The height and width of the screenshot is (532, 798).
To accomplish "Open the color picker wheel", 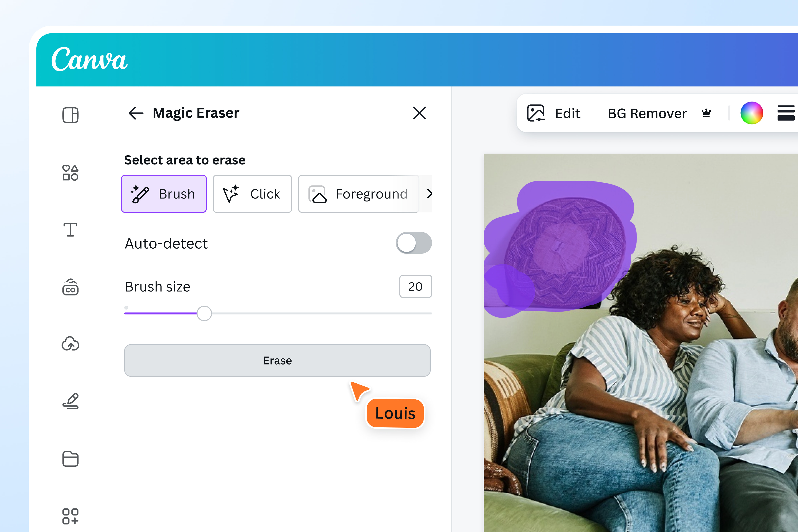I will 752,113.
